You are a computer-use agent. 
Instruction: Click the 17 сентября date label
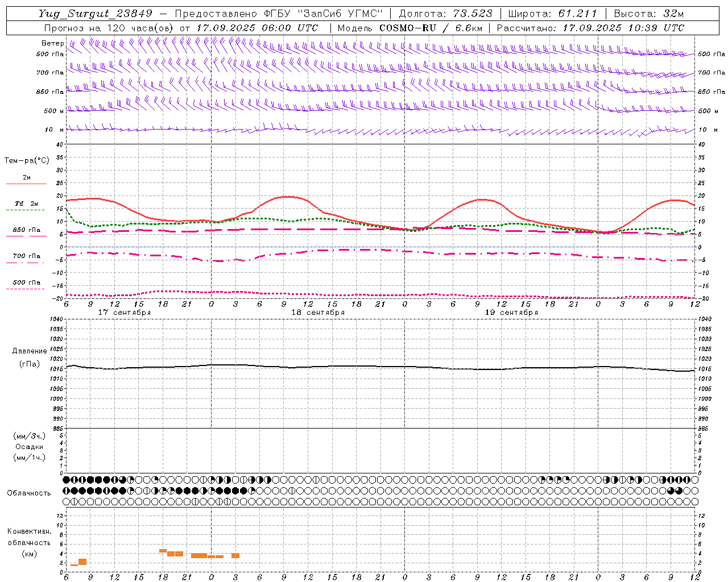(124, 313)
